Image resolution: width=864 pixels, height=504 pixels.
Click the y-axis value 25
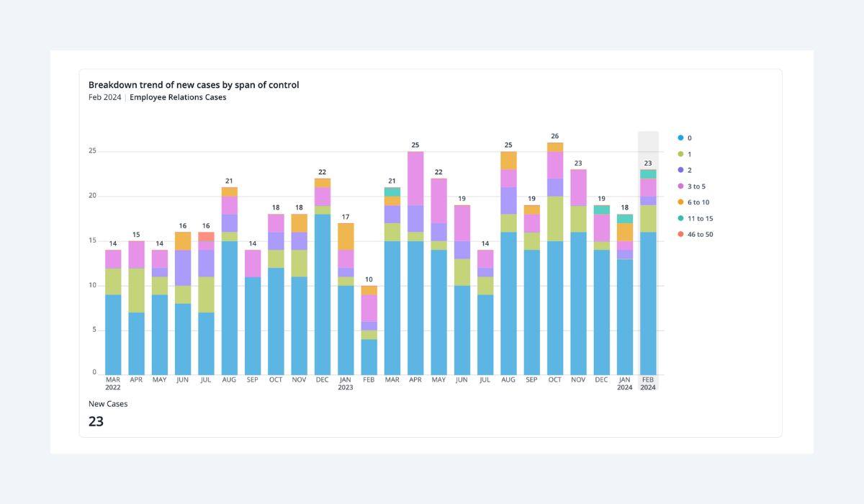tap(92, 150)
